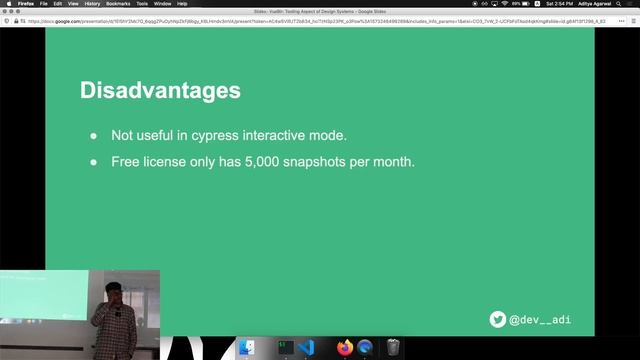The height and width of the screenshot is (360, 640).
Task: Open the Apple menu
Action: coord(9,4)
